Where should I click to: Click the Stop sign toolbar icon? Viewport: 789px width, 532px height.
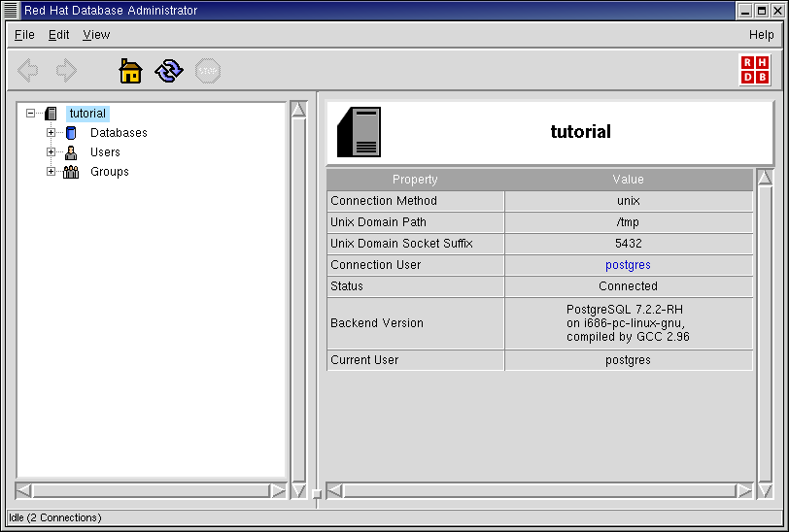pyautogui.click(x=208, y=71)
